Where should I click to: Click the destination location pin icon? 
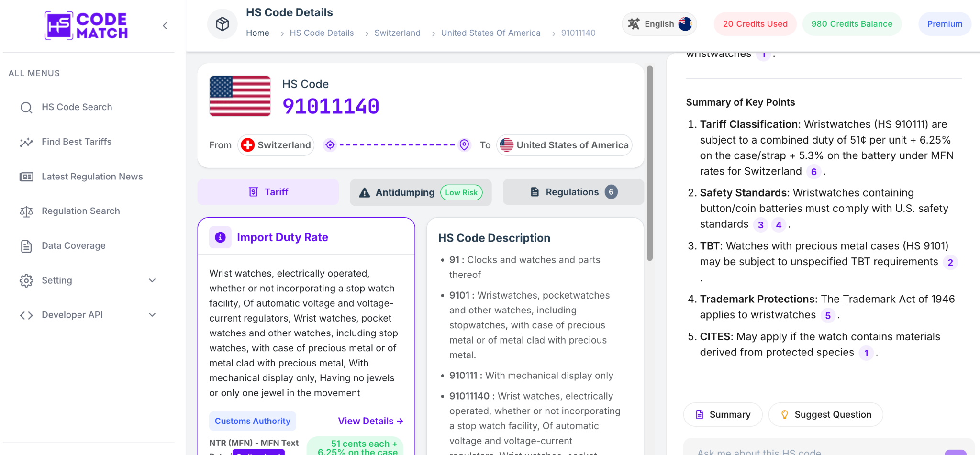464,145
